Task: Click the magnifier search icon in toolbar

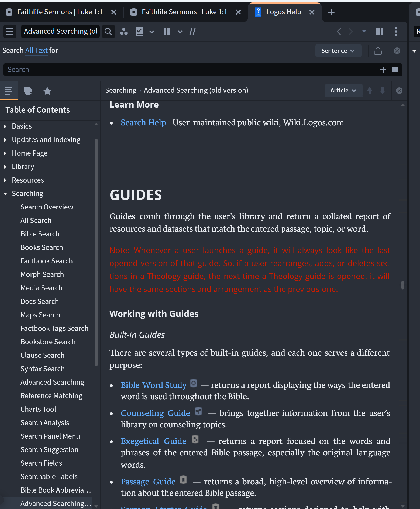Action: point(108,32)
